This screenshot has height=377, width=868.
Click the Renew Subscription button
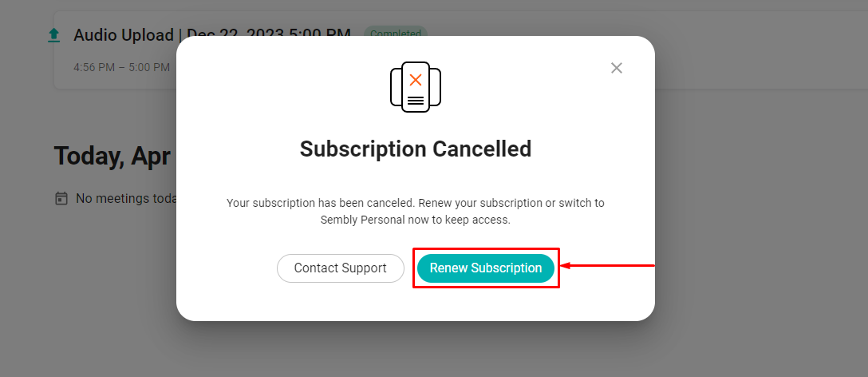(x=486, y=268)
